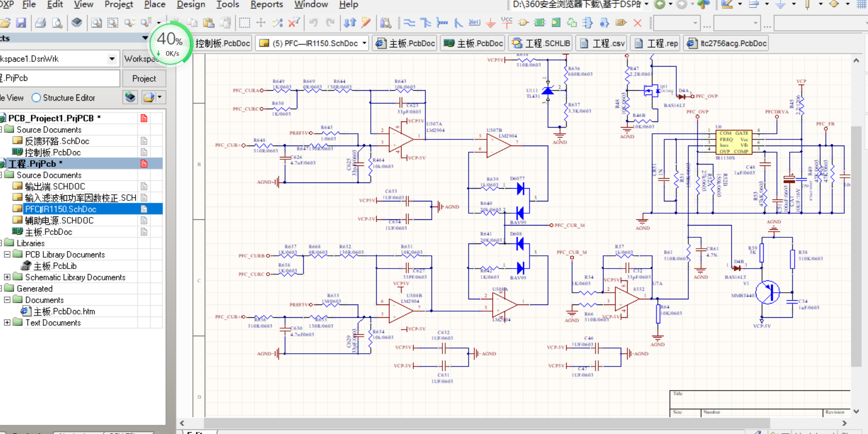Screen dimensions: 868x434
Task: Collapse the Documents folder under Generated
Action: [x=7, y=300]
